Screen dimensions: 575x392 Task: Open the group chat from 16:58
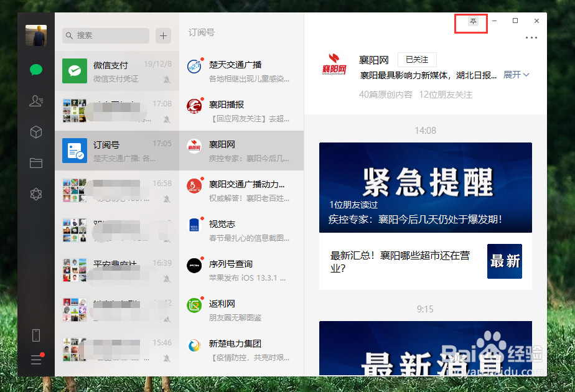[117, 190]
